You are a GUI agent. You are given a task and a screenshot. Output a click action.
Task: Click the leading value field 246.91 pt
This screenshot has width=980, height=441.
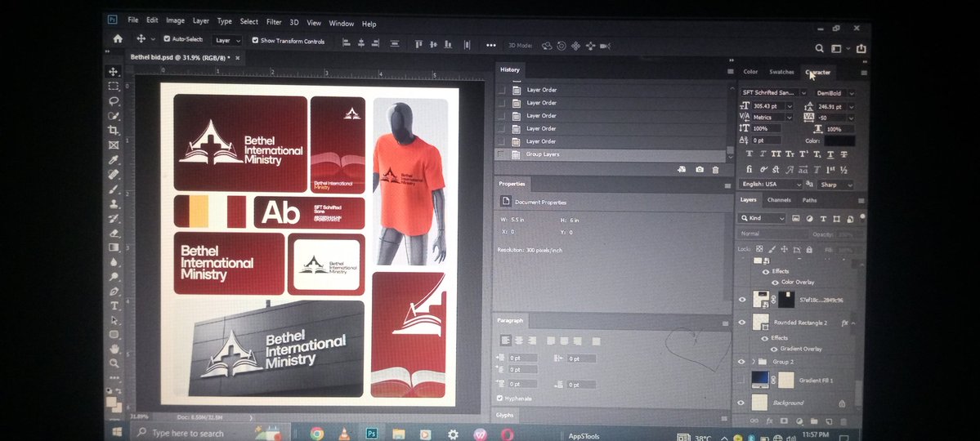[x=830, y=107]
